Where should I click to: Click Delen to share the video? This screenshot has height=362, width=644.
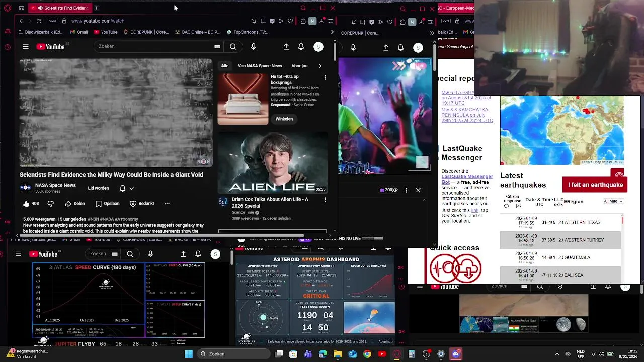74,204
